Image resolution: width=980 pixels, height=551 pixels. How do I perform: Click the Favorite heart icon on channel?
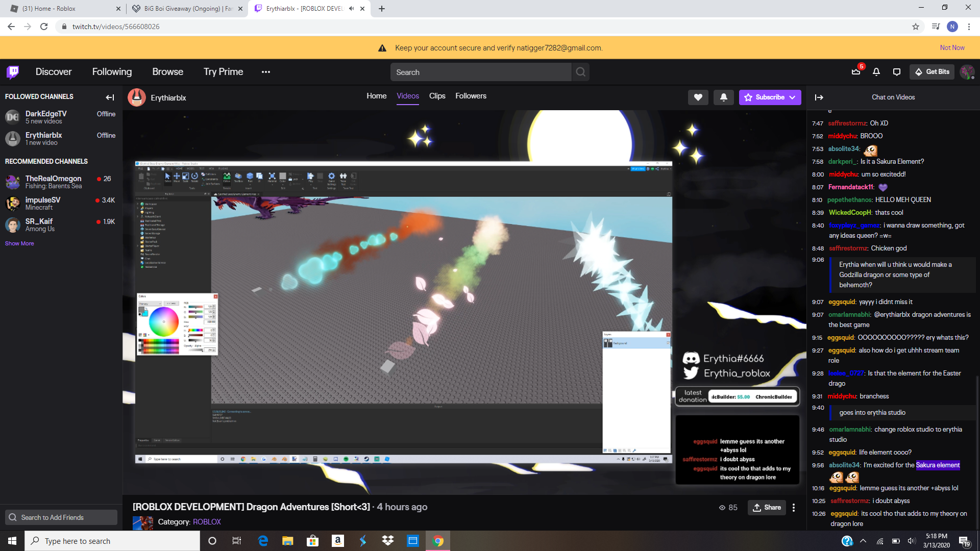coord(698,97)
